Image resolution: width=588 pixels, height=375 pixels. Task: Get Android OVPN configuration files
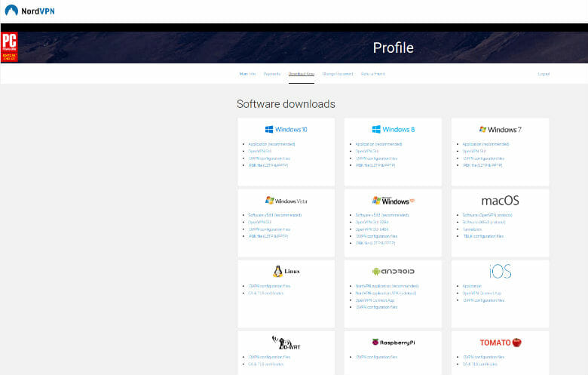pyautogui.click(x=376, y=307)
